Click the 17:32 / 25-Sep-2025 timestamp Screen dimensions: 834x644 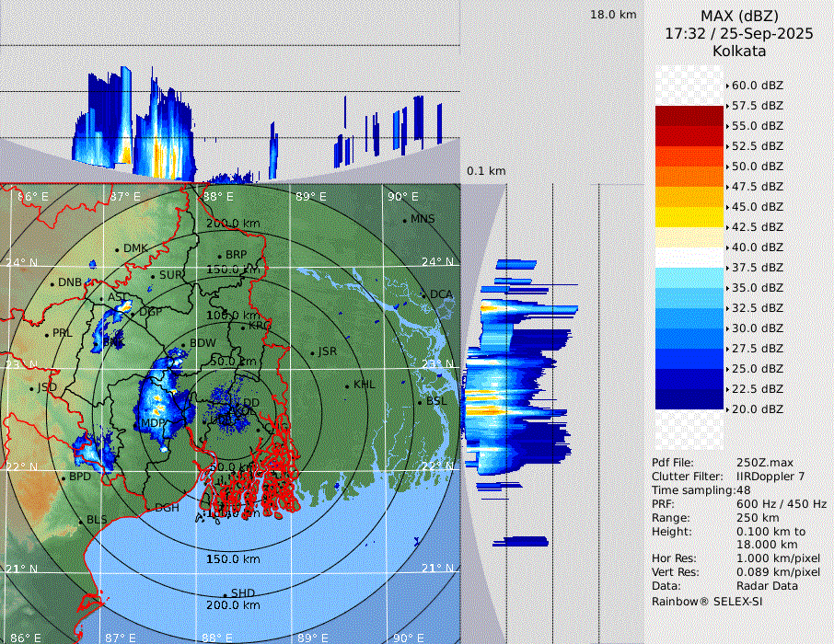(739, 33)
